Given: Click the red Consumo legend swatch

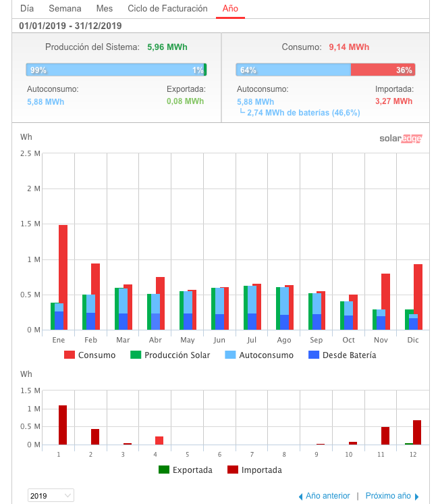Looking at the screenshot, I should coord(70,355).
